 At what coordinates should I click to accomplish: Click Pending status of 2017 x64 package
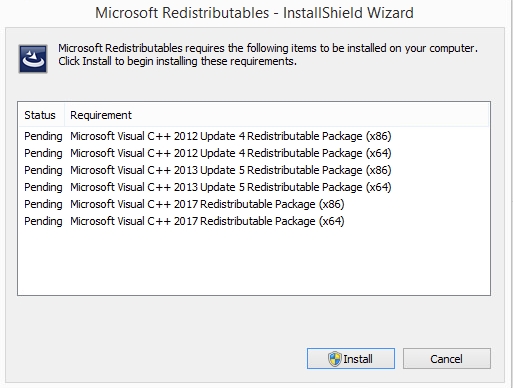pos(43,221)
